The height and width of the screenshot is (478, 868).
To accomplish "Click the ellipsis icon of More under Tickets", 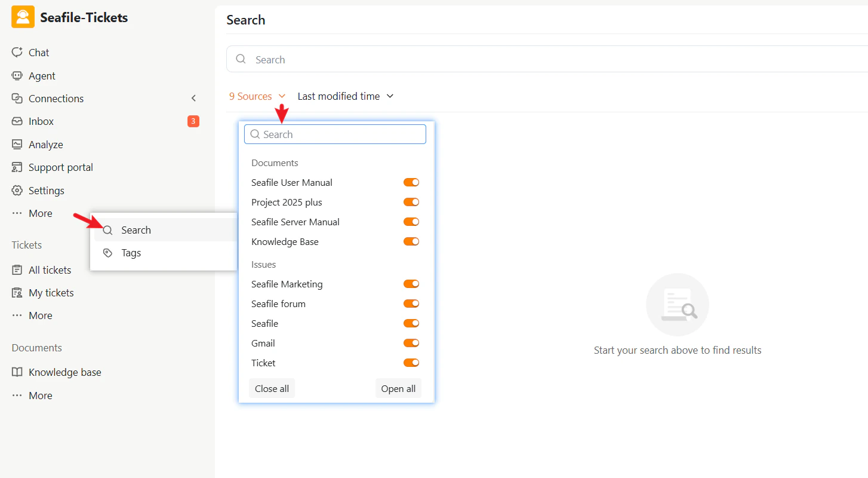I will pos(17,315).
